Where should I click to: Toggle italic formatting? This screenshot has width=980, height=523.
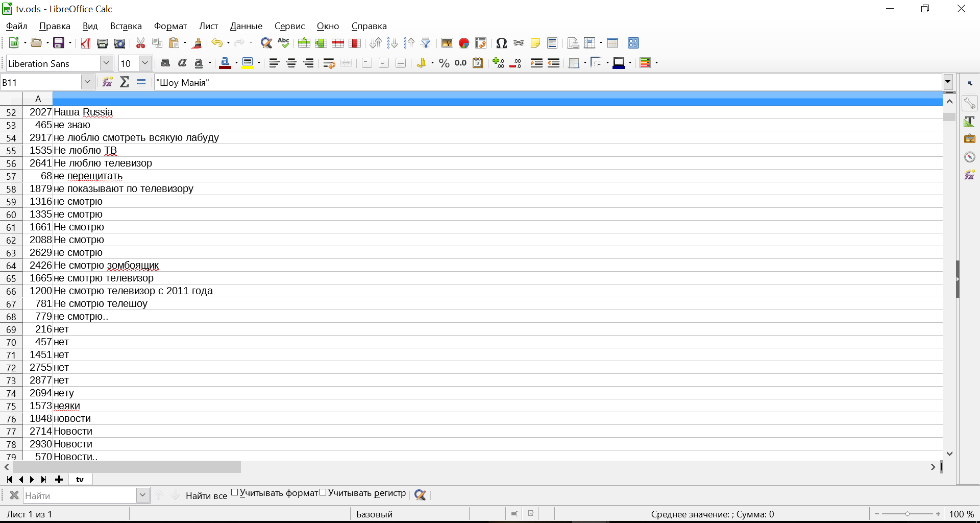point(182,63)
